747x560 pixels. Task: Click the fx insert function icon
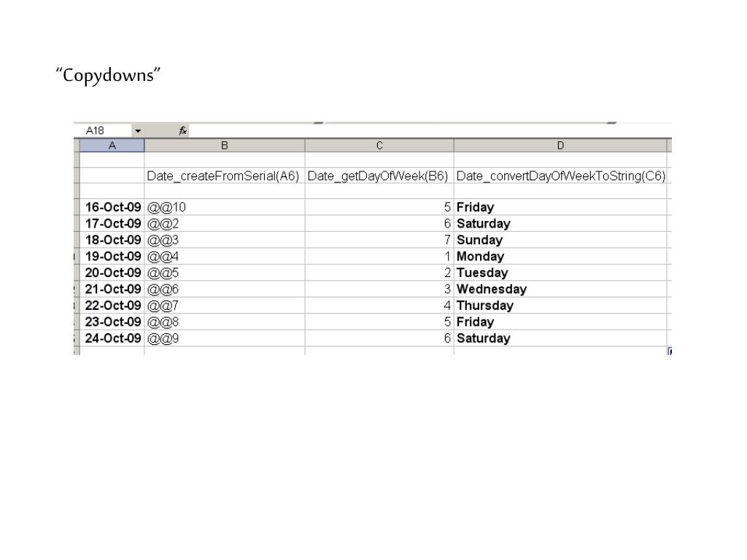tap(182, 131)
